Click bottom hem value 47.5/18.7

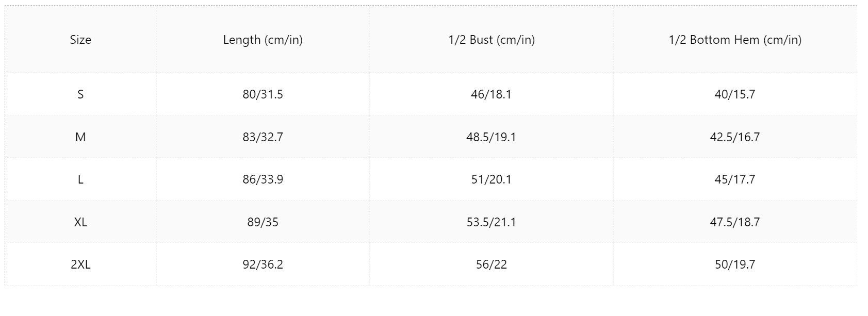click(735, 222)
